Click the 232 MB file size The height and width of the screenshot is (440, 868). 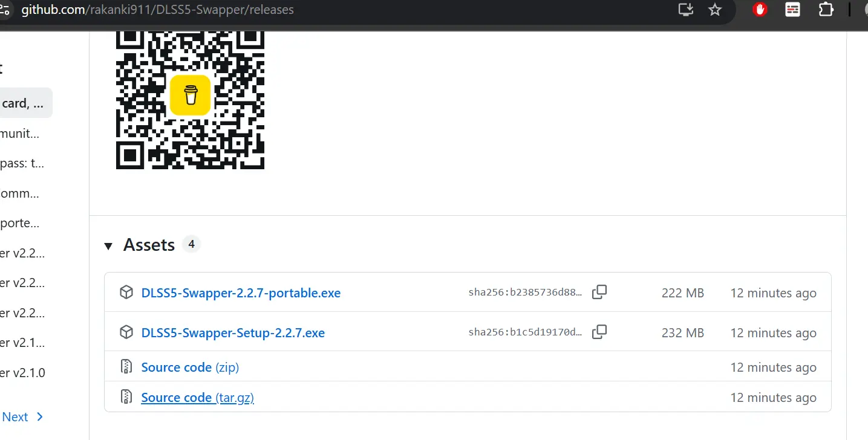pos(683,333)
